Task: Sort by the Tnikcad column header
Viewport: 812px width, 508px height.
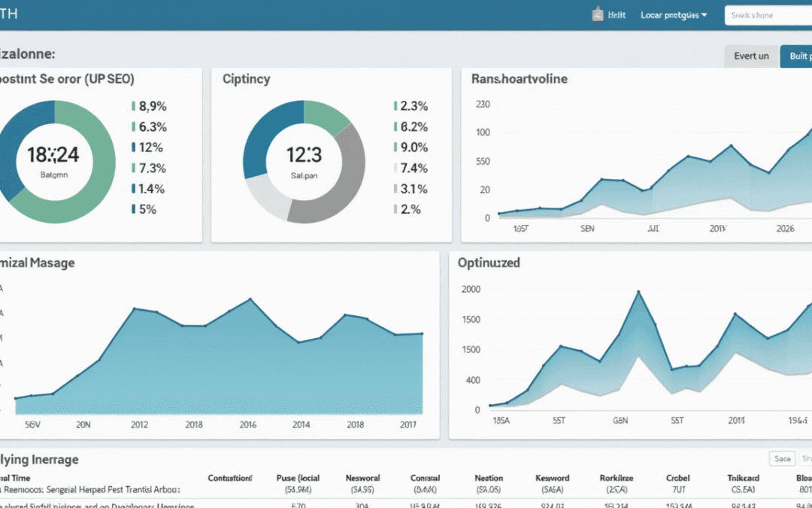Action: (743, 478)
